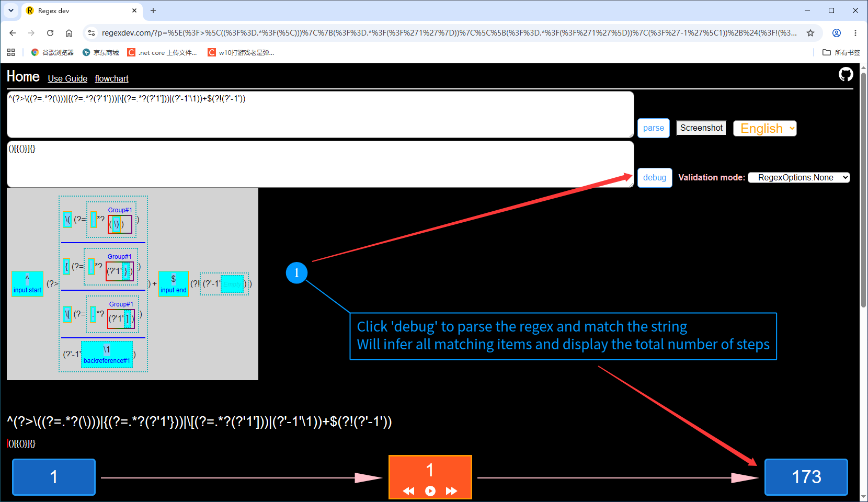Bookmark this page with the star icon
The image size is (868, 502).
[810, 33]
